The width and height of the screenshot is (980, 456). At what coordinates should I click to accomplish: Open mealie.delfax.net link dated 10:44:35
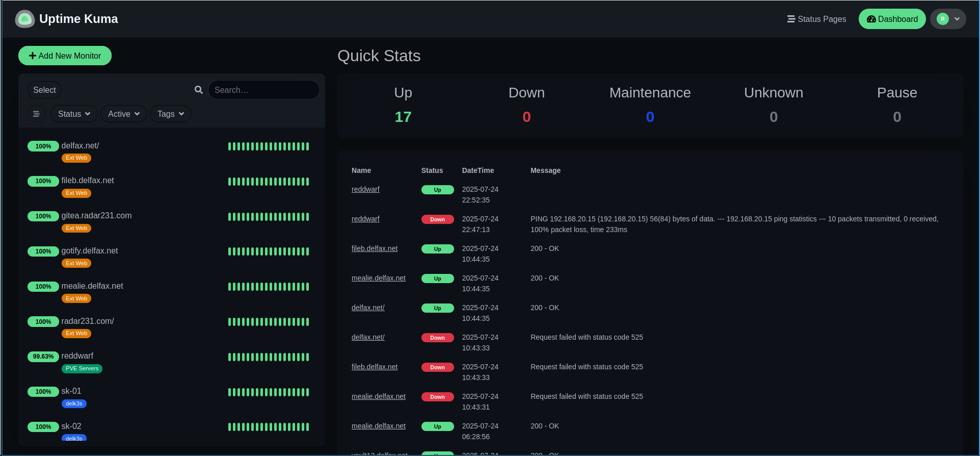(379, 278)
